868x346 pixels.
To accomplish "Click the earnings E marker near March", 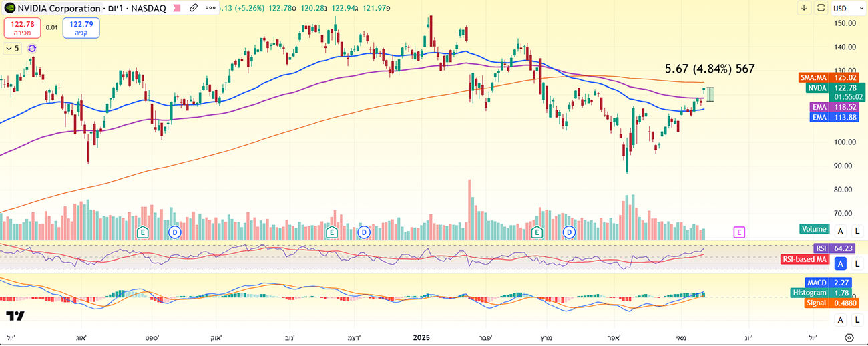I will pyautogui.click(x=537, y=232).
